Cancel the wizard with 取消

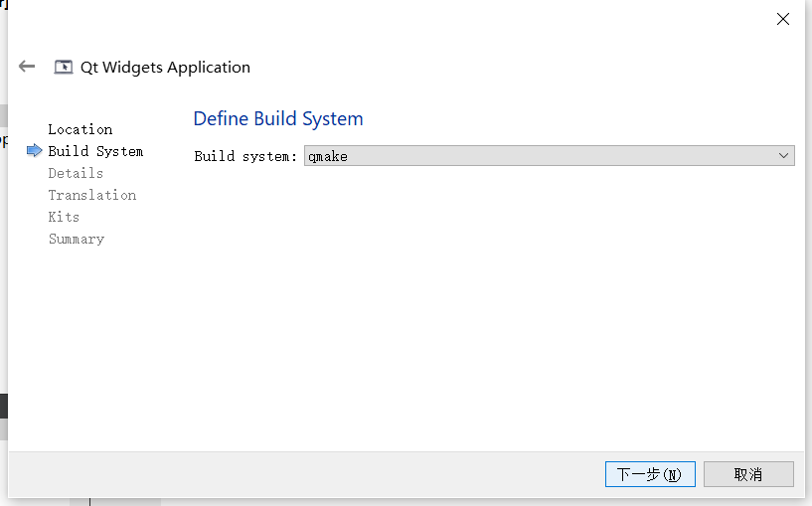point(748,474)
